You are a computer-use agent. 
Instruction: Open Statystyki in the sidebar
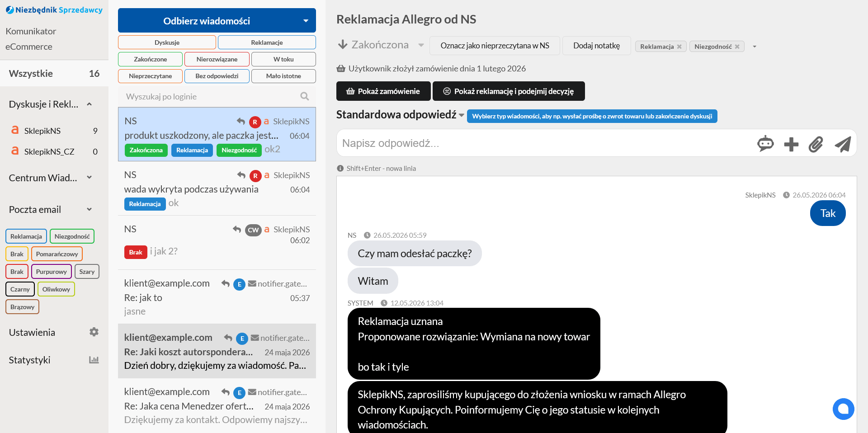coord(30,360)
